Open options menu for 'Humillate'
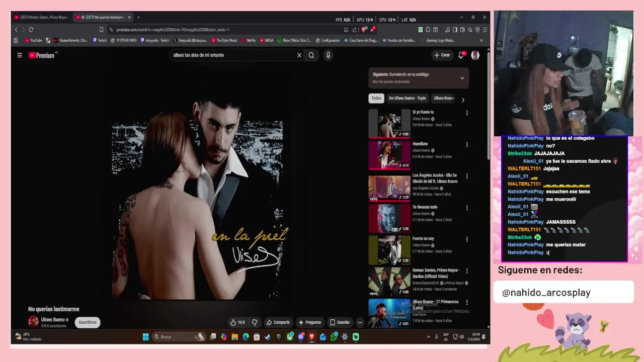The height and width of the screenshot is (362, 644). 467,145
